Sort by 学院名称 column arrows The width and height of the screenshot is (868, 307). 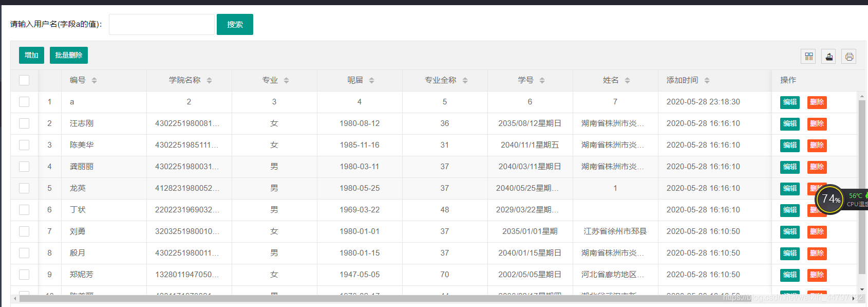pyautogui.click(x=209, y=80)
